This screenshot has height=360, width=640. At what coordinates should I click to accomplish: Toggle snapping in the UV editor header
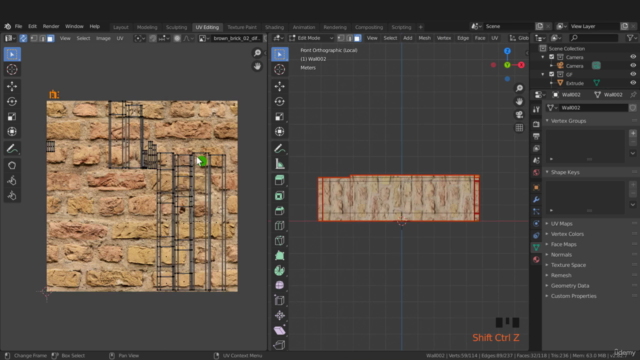[x=153, y=38]
